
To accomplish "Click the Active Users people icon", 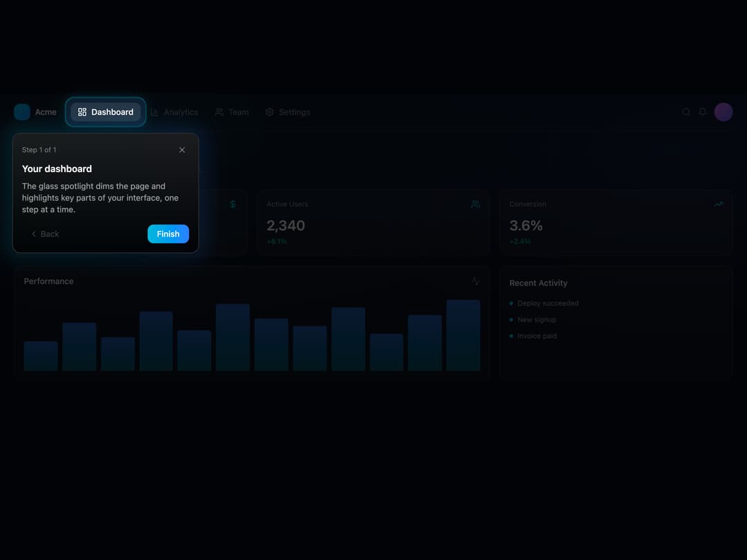I will [x=475, y=204].
